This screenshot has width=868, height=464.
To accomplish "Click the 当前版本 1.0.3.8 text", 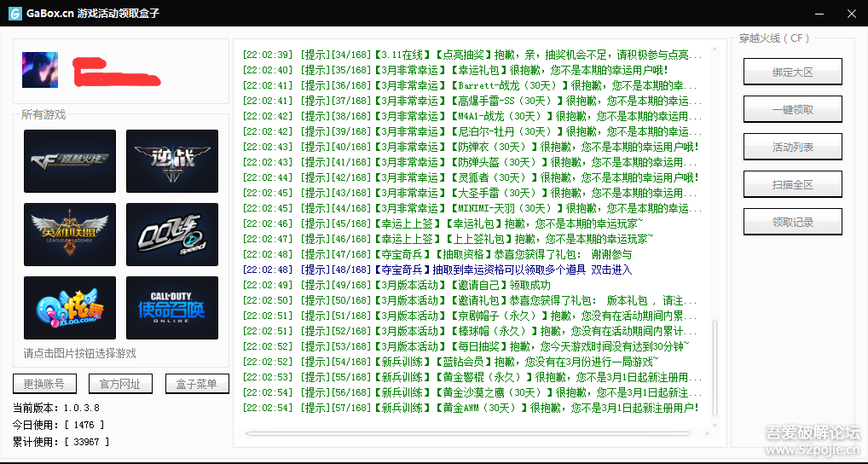I will coord(56,408).
